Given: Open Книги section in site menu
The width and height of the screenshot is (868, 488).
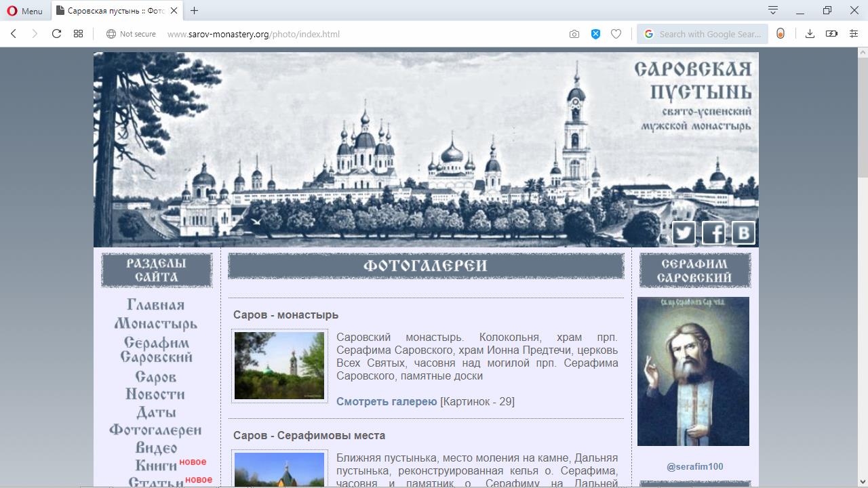Looking at the screenshot, I should (156, 466).
